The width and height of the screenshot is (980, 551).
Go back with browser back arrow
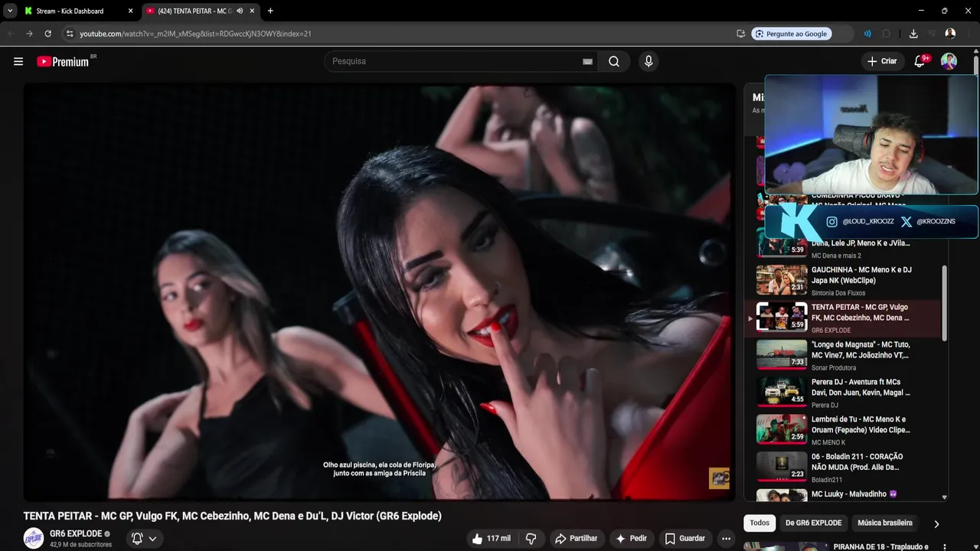(11, 34)
